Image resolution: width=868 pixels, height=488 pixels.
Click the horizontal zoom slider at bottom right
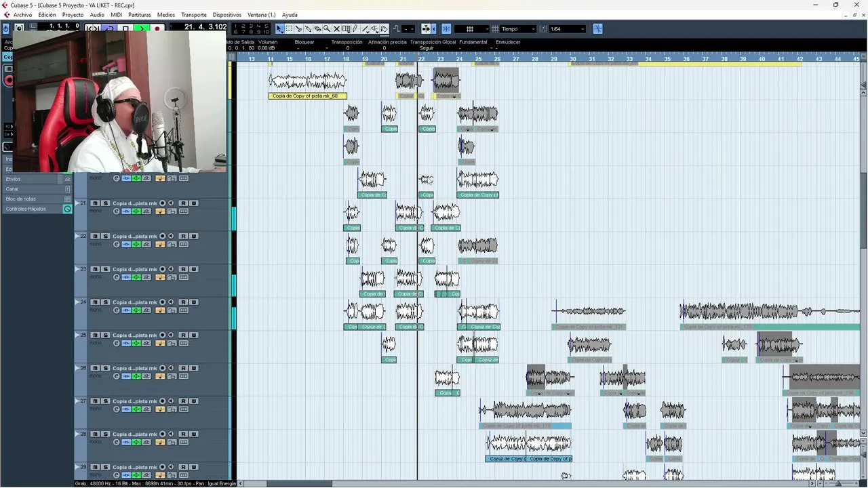point(839,483)
